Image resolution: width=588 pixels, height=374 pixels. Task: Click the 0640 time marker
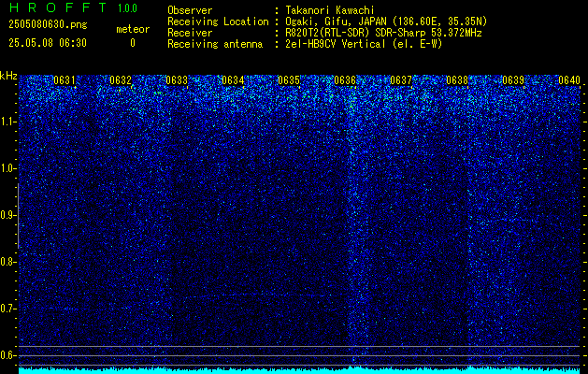pos(569,80)
